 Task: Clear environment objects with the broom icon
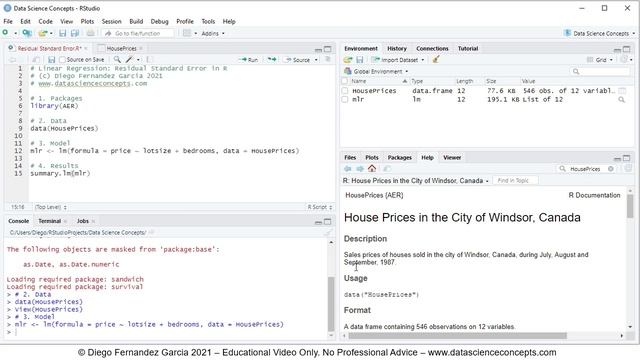[x=436, y=60]
